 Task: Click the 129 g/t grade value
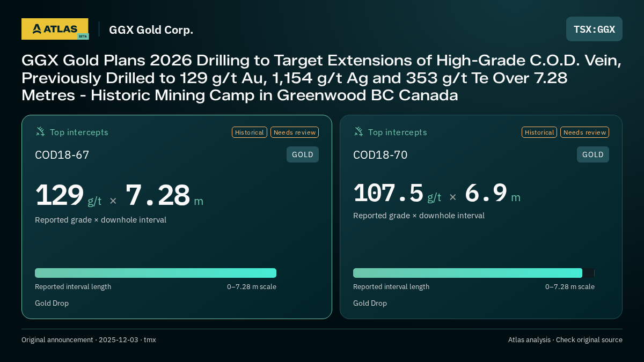(x=68, y=196)
